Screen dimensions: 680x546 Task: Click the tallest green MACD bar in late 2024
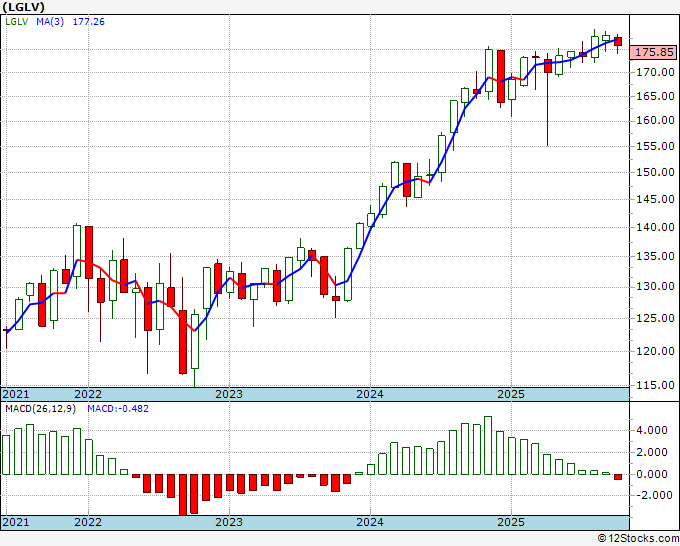click(x=488, y=445)
